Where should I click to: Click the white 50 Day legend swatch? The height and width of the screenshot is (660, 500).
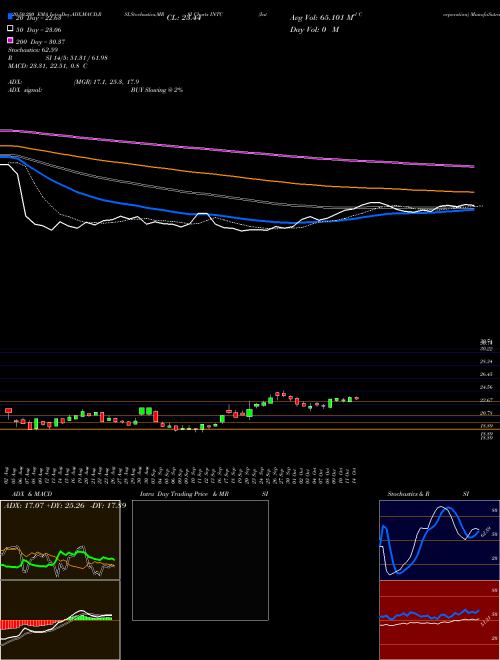(10, 28)
